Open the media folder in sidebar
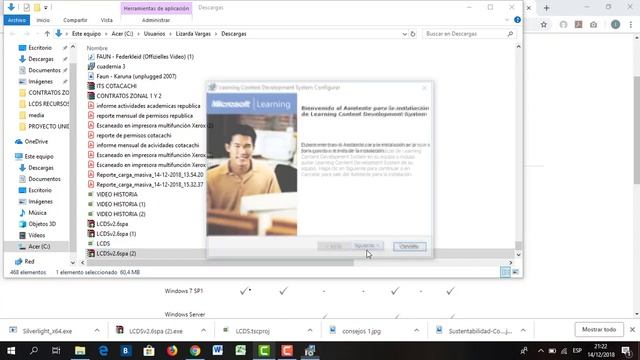 pyautogui.click(x=36, y=115)
